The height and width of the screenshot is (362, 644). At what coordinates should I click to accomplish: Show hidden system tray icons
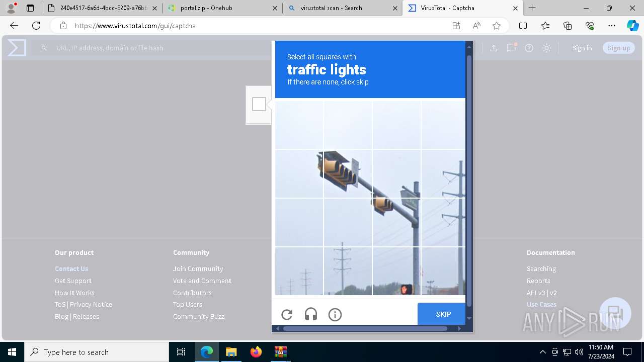pos(542,352)
